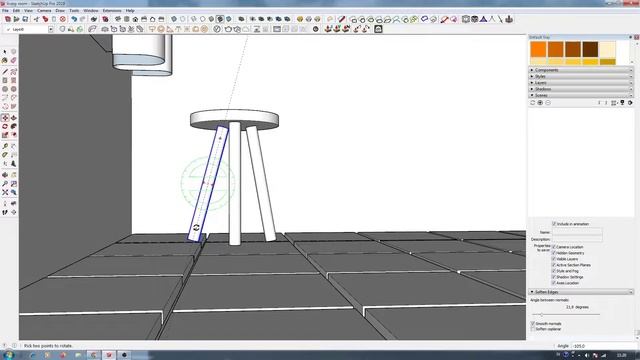Click the angle between normals slider
Viewport: 640px width, 360px height.
566,314
